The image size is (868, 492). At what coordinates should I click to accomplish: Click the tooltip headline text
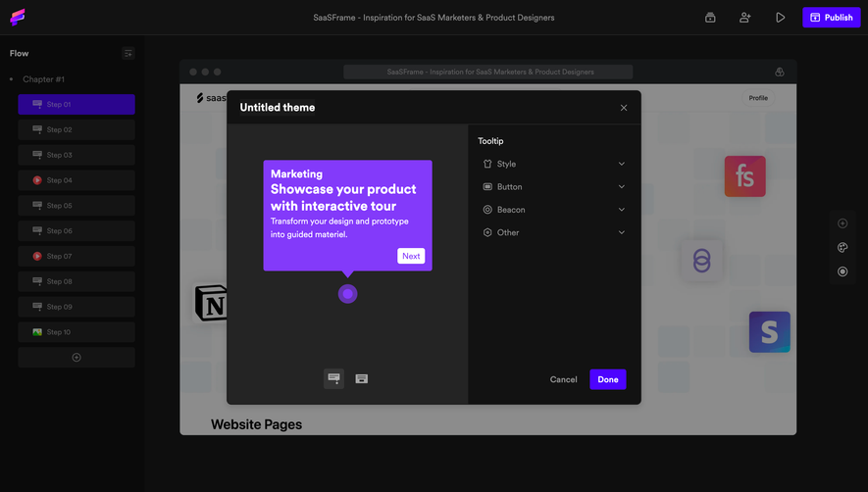(x=343, y=198)
